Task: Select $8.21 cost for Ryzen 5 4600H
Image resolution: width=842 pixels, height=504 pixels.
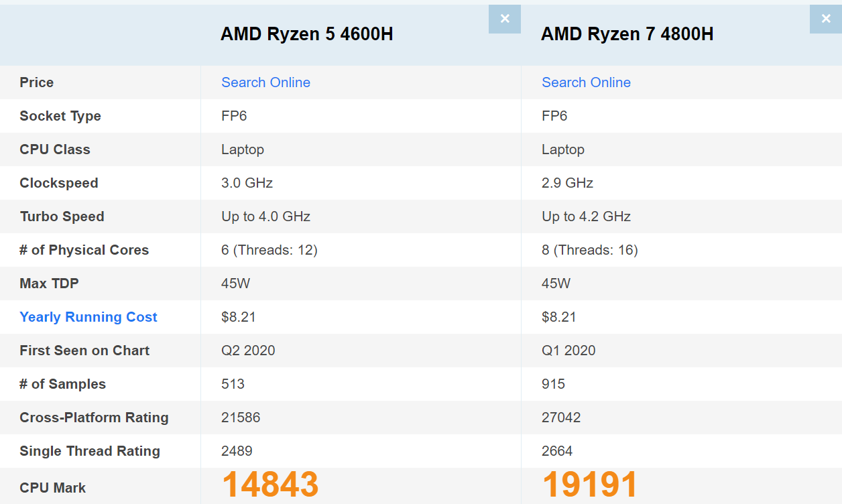Action: coord(239,317)
